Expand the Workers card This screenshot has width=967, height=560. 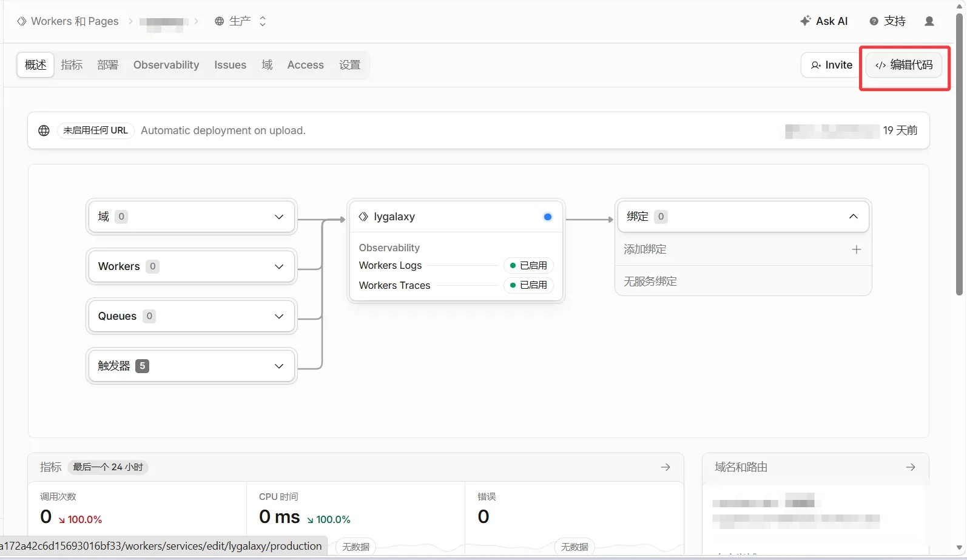tap(192, 266)
